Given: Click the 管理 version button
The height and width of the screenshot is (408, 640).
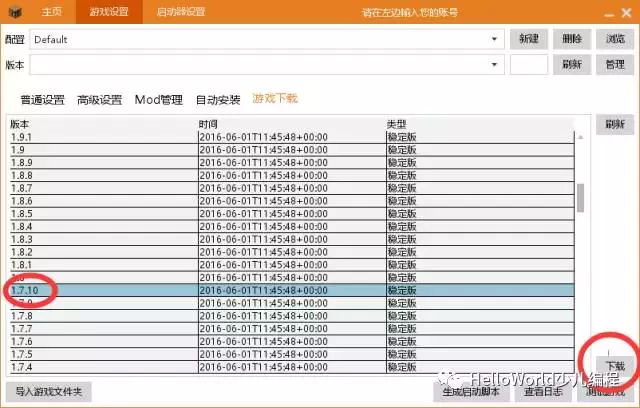Looking at the screenshot, I should pyautogui.click(x=615, y=64).
